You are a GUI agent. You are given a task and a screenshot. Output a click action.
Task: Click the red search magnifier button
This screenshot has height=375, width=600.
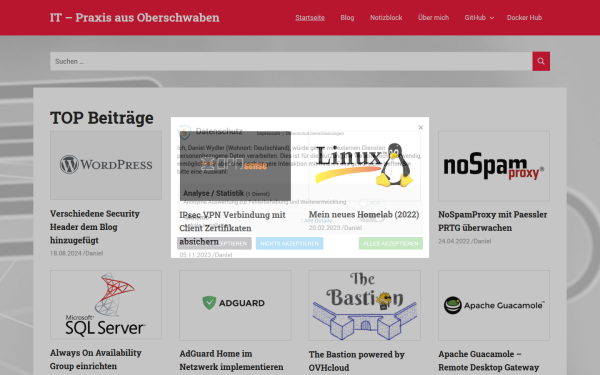point(541,61)
